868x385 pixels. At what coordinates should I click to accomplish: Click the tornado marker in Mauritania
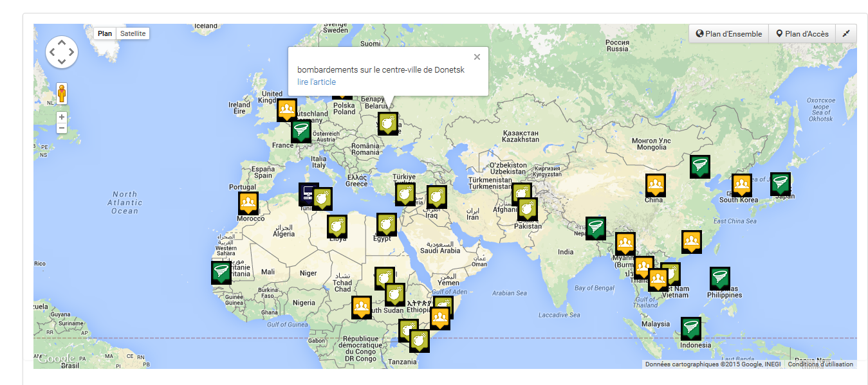point(221,273)
